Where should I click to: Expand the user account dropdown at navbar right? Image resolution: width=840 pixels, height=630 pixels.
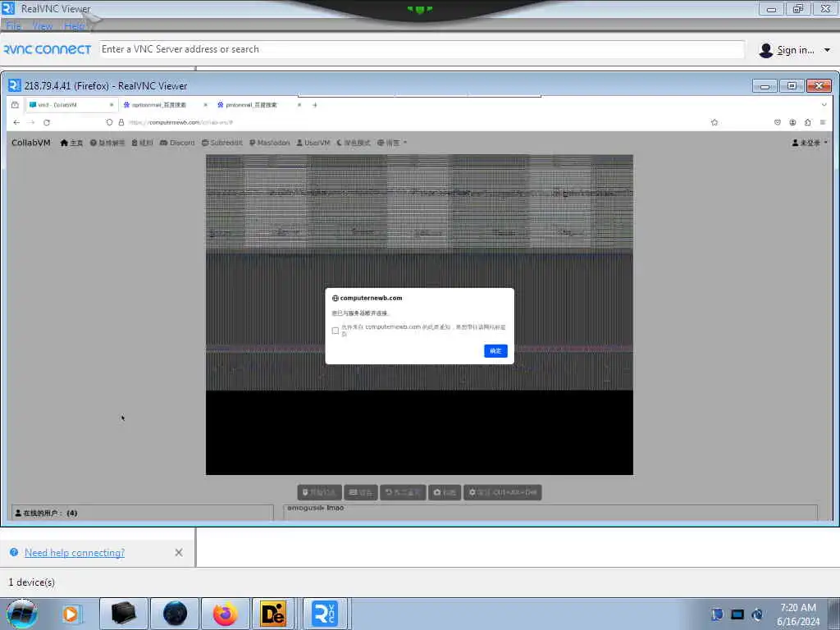point(810,143)
